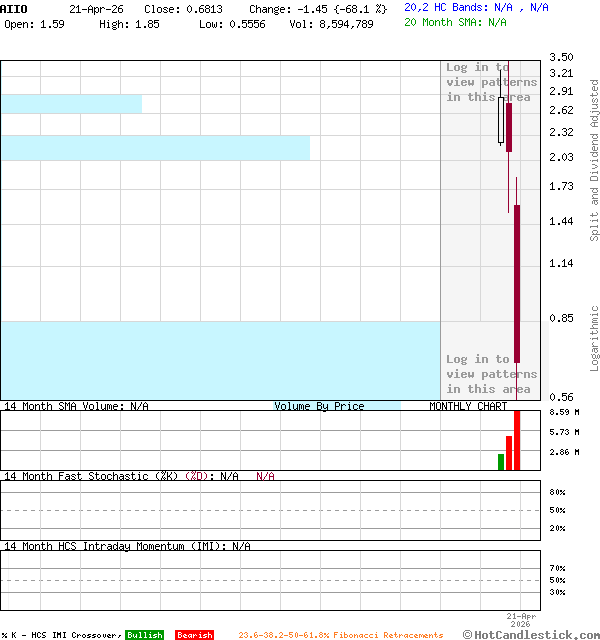Click the largest bottom volume-by-price bar
600x640 pixels.
tap(220, 360)
